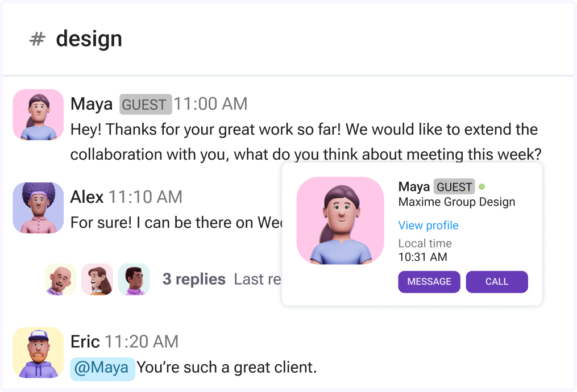The image size is (577, 392).
Task: Click Eric's avatar with the cap
Action: click(38, 353)
